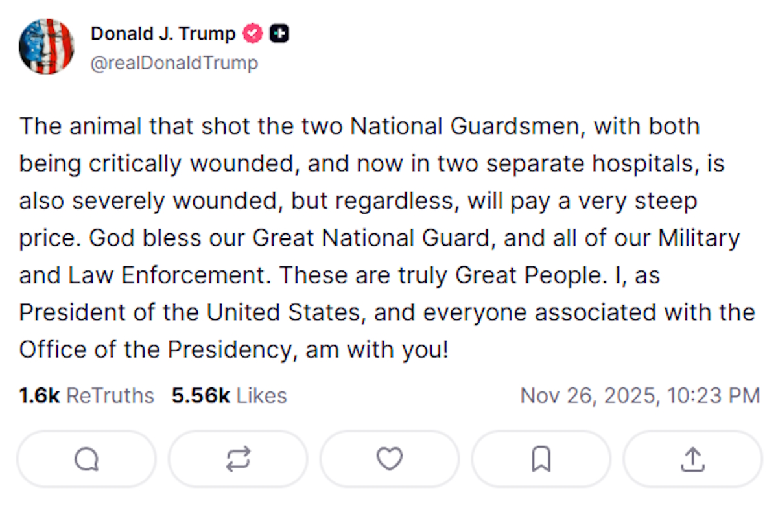Bookmark this Truth with the bookmark icon
This screenshot has height=532, width=778.
541,459
